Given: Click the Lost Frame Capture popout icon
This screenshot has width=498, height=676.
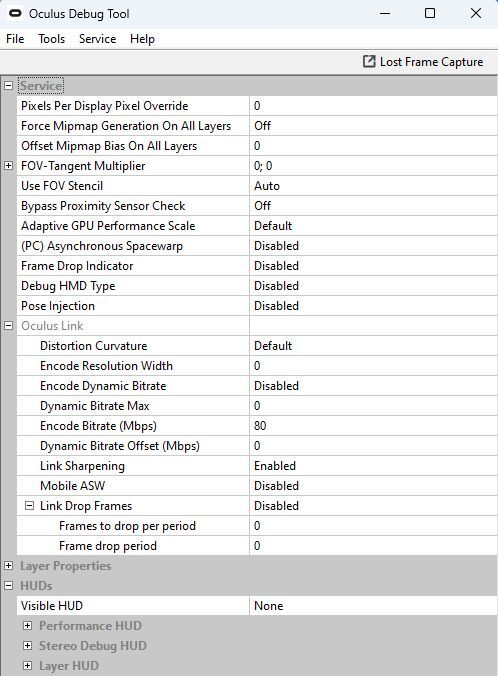Looking at the screenshot, I should [x=369, y=62].
